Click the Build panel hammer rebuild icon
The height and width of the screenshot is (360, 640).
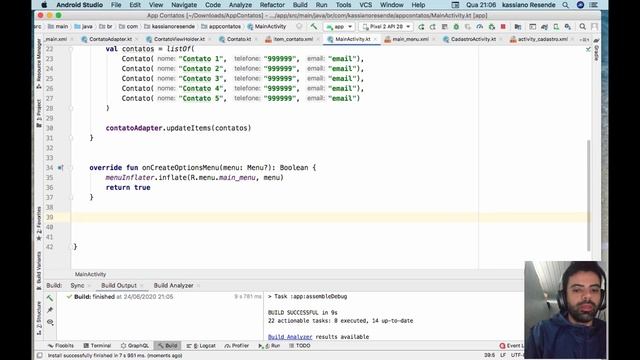[x=50, y=298]
